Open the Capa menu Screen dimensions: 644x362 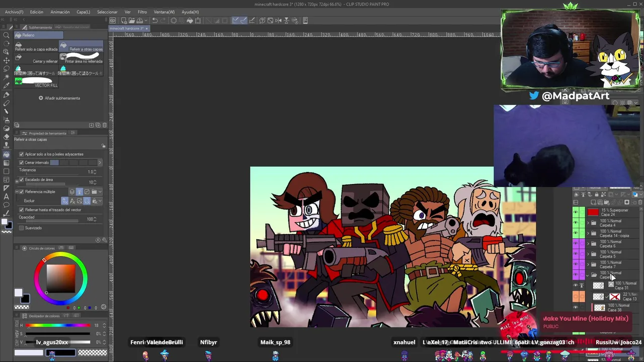pyautogui.click(x=83, y=12)
